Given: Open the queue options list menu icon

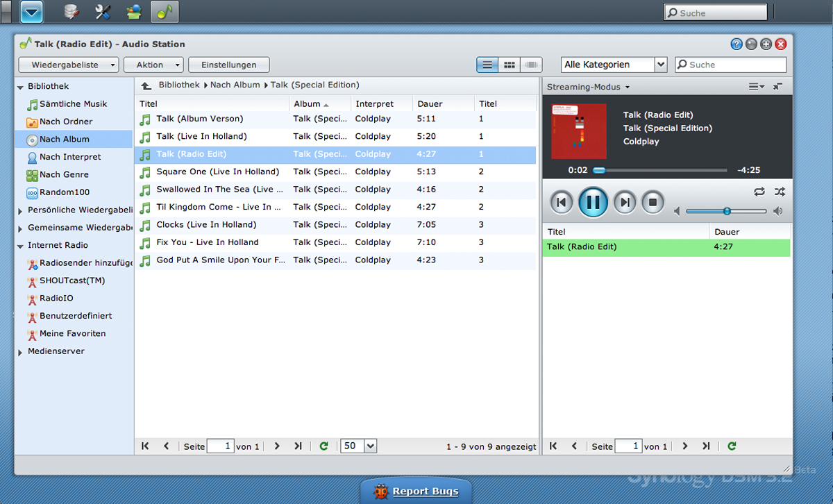Looking at the screenshot, I should (757, 87).
